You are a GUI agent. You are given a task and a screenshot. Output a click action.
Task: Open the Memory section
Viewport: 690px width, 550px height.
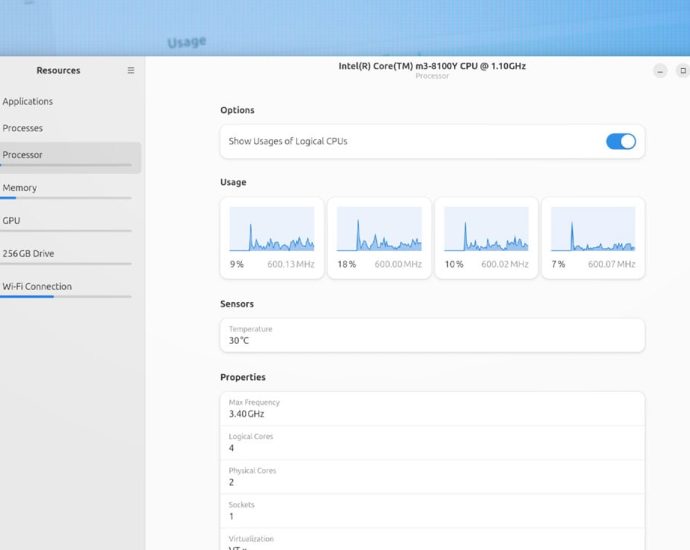pyautogui.click(x=20, y=188)
